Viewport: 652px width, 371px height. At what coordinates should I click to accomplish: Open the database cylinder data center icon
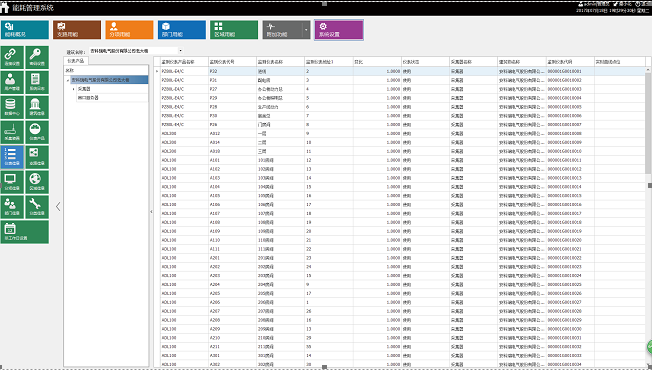12,107
